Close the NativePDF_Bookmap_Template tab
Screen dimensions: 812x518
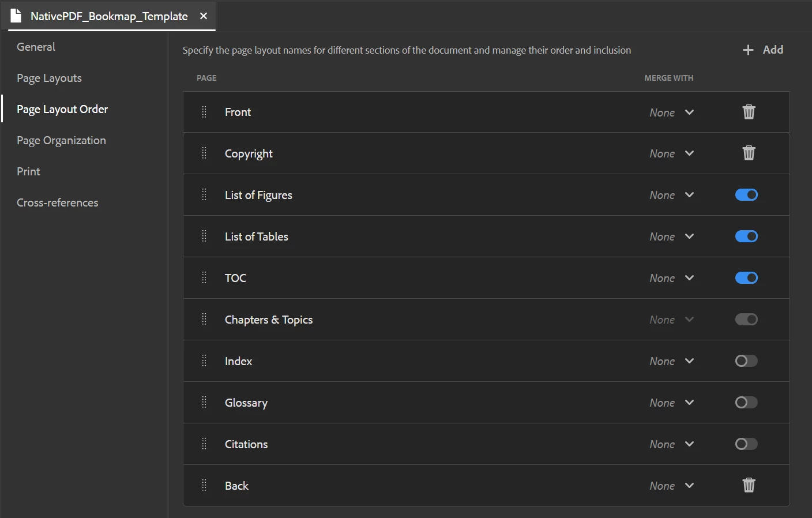click(204, 16)
